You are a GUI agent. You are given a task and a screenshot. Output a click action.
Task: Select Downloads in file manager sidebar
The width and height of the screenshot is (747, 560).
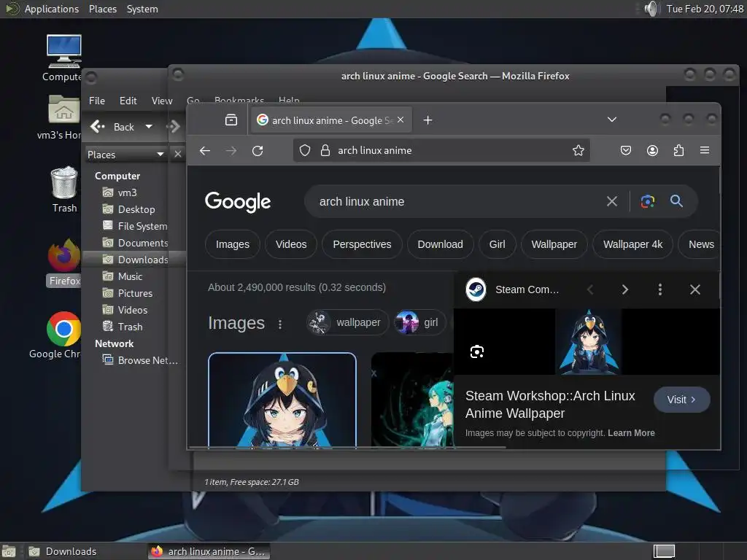(x=136, y=260)
